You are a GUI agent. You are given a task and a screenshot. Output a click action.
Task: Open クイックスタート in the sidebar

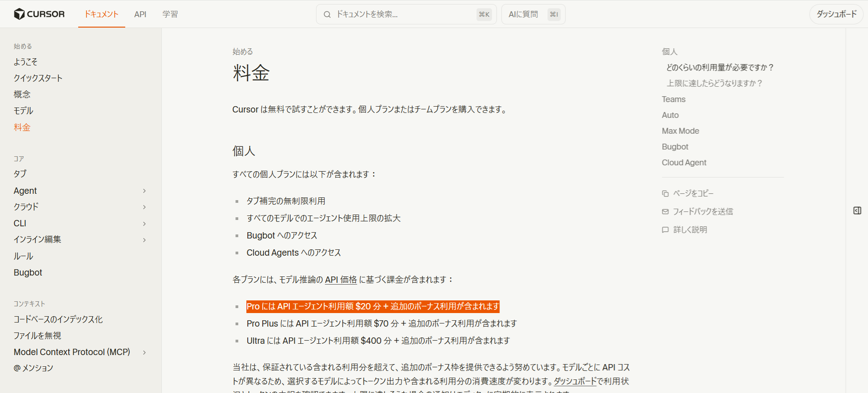click(x=38, y=78)
